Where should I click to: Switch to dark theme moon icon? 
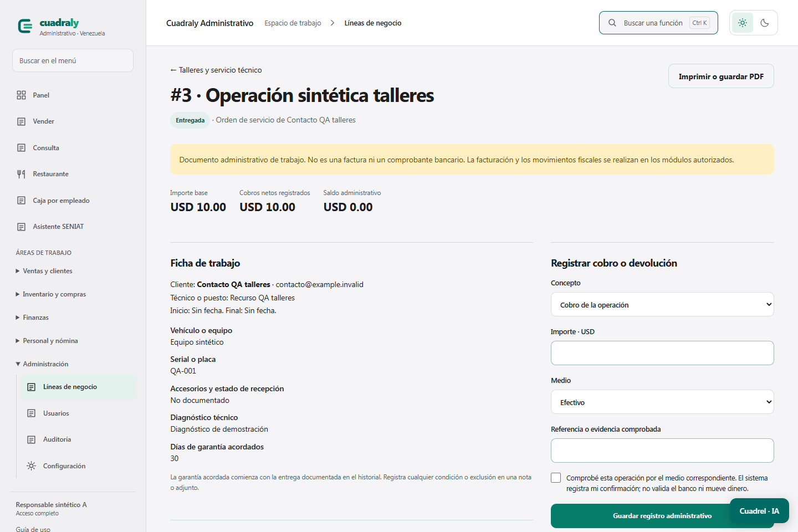[x=765, y=23]
